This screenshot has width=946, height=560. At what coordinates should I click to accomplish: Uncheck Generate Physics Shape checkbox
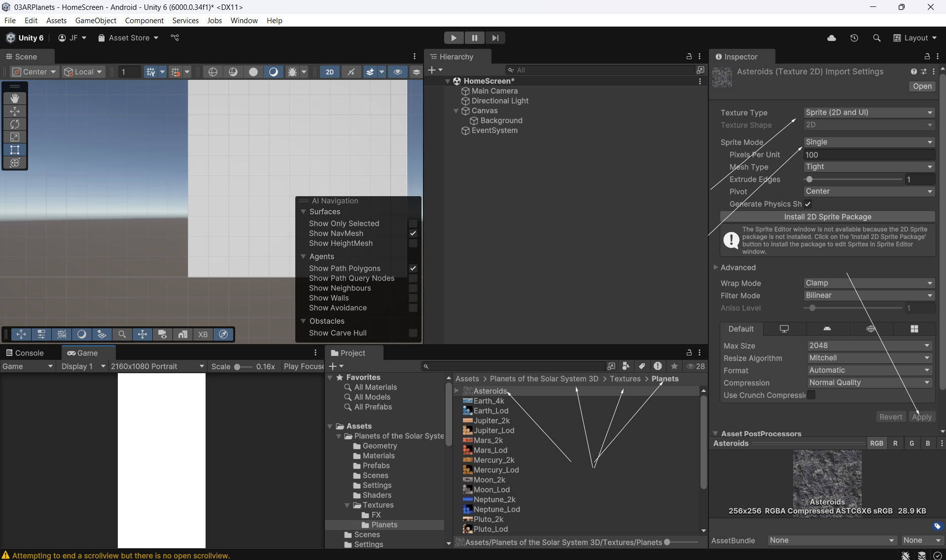pos(807,204)
